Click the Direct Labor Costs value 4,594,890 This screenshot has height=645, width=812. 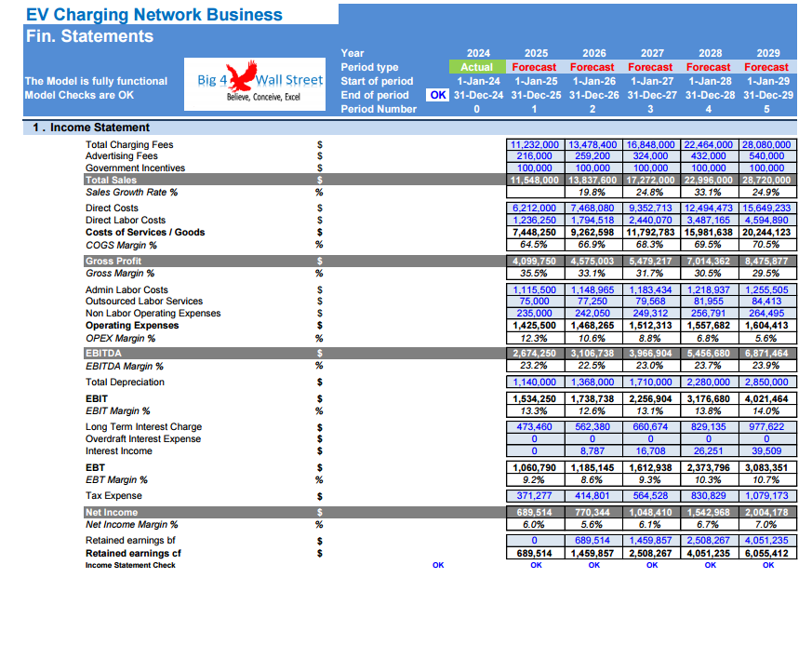[766, 221]
